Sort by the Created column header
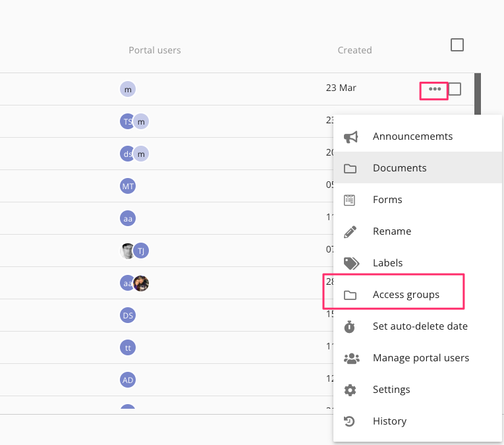504x445 pixels. (x=354, y=50)
